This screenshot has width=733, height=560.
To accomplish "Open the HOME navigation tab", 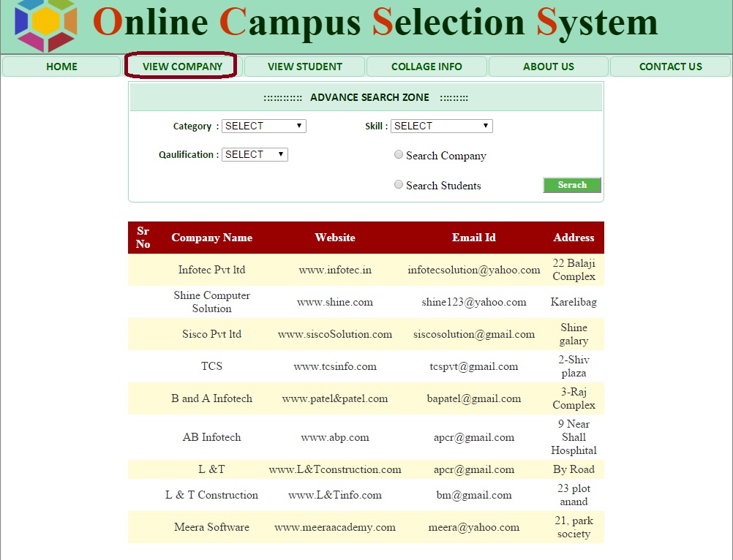I will [61, 67].
